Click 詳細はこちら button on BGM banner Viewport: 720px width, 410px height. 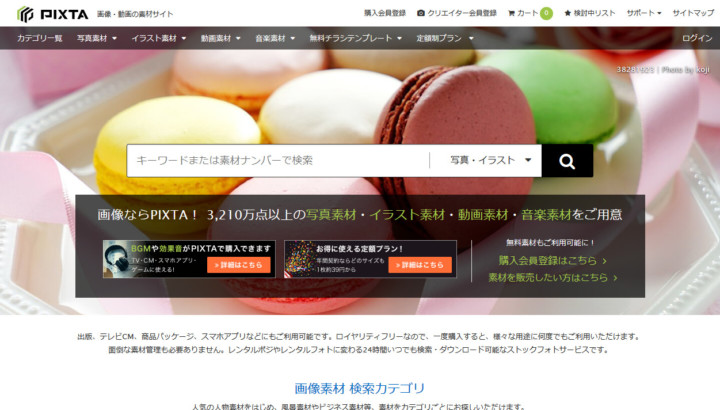[239, 265]
